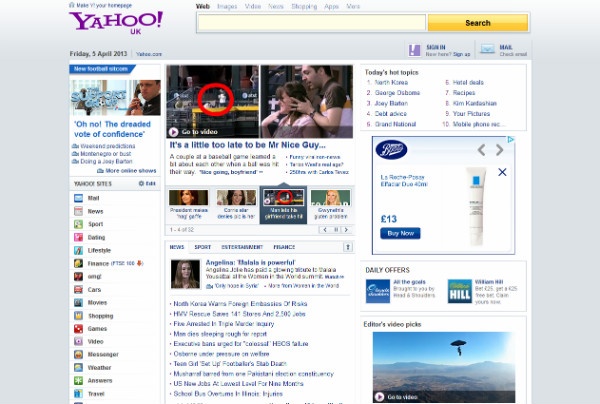Open William Hill daily offer logo

pyautogui.click(x=460, y=292)
